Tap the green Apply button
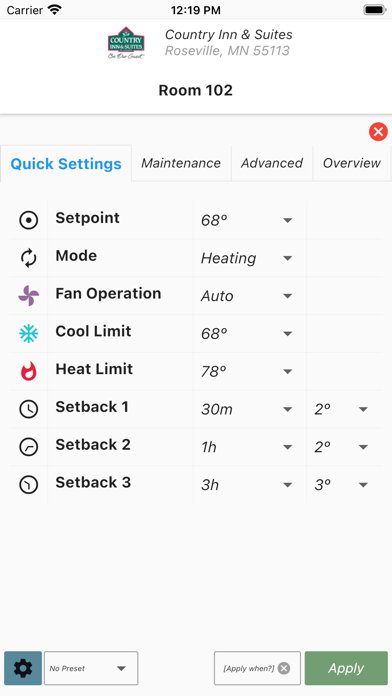The width and height of the screenshot is (392, 696). [x=346, y=668]
